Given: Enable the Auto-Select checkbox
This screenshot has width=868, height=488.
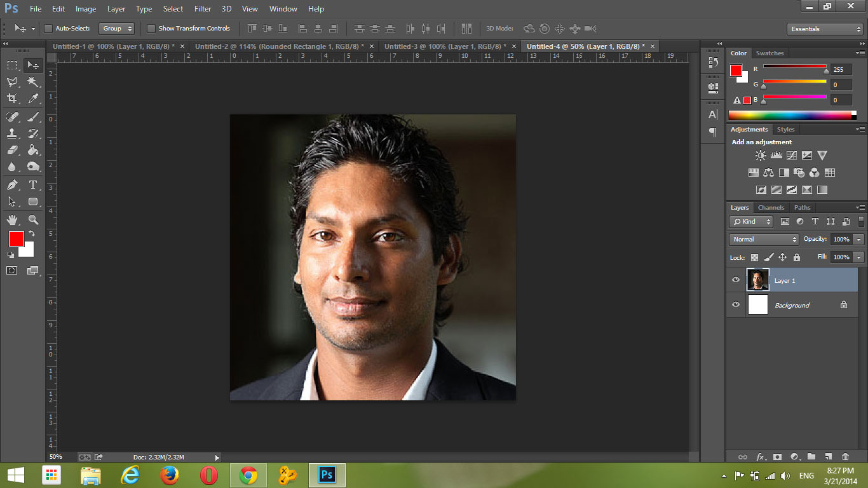Looking at the screenshot, I should click(48, 29).
